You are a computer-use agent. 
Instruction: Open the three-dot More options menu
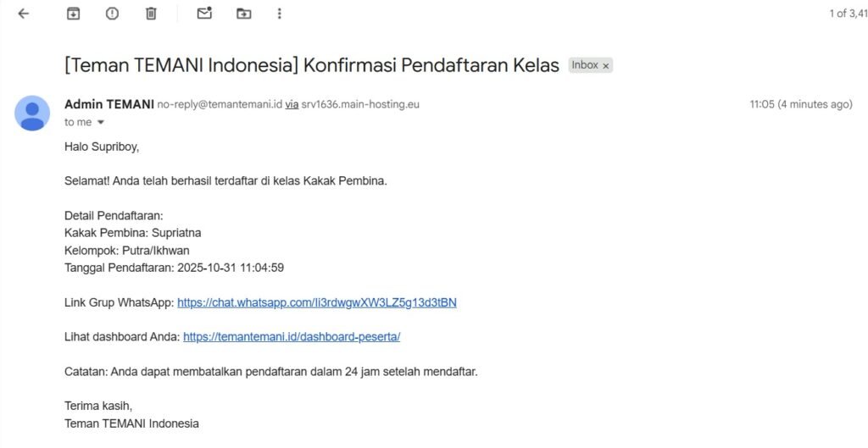click(280, 14)
